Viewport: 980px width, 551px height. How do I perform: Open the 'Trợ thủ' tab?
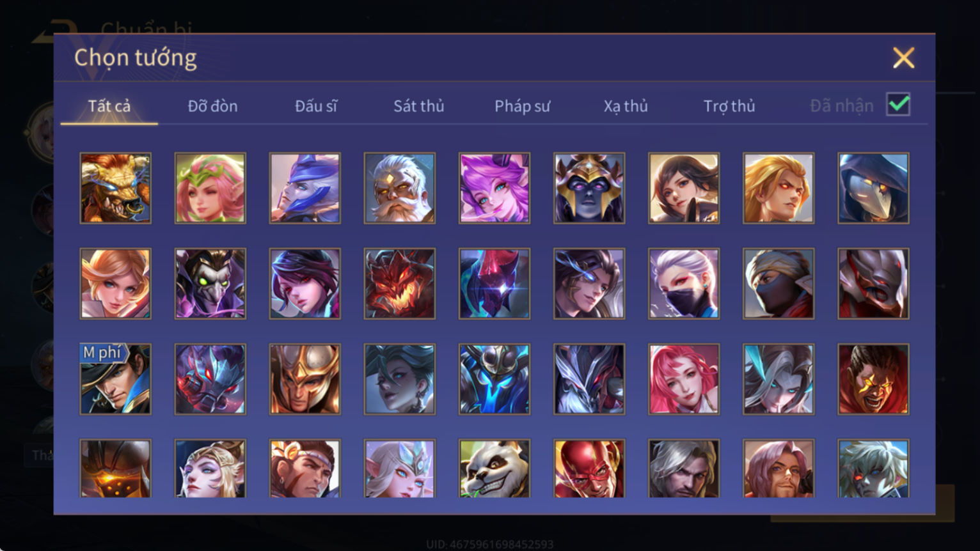click(x=729, y=106)
